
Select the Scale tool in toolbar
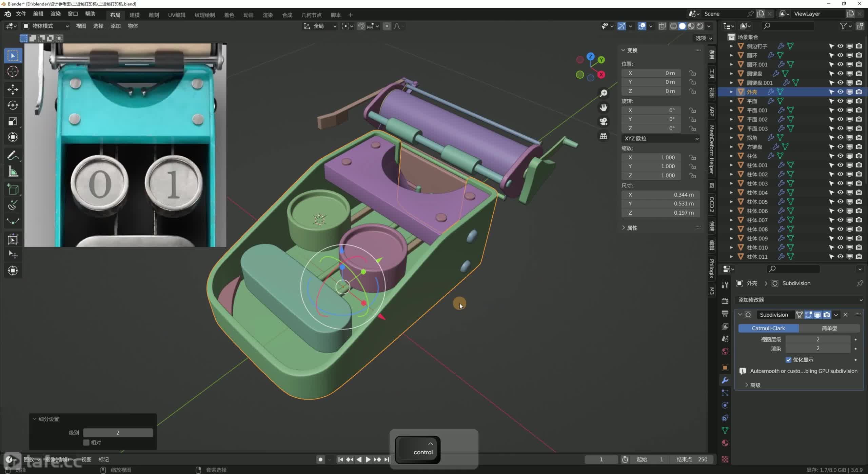pos(13,121)
